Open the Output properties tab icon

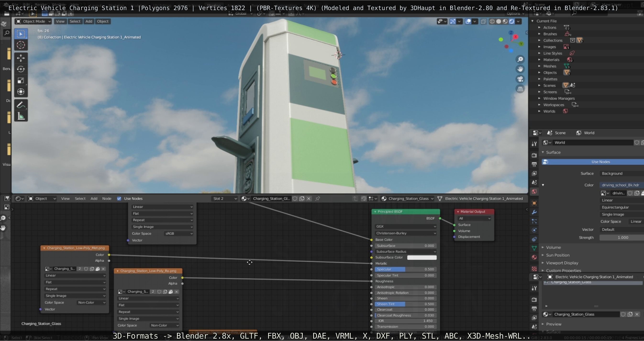pyautogui.click(x=534, y=164)
